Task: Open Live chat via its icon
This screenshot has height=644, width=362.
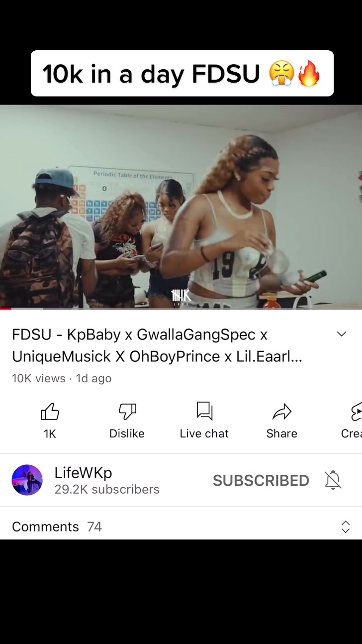Action: point(204,411)
